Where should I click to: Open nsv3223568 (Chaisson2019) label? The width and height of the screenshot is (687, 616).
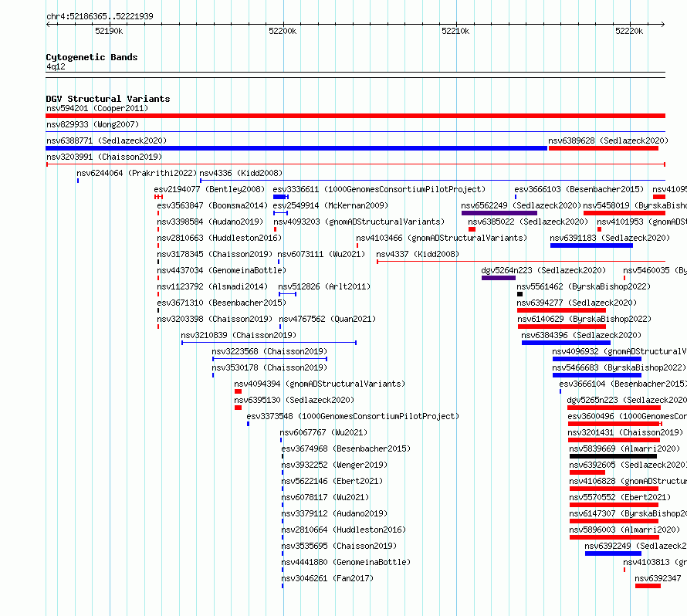tap(269, 351)
